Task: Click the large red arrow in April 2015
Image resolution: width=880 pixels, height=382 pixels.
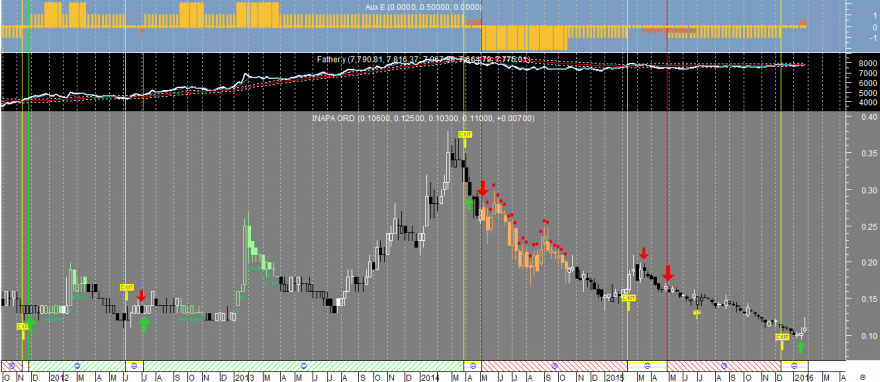Action: click(x=668, y=273)
